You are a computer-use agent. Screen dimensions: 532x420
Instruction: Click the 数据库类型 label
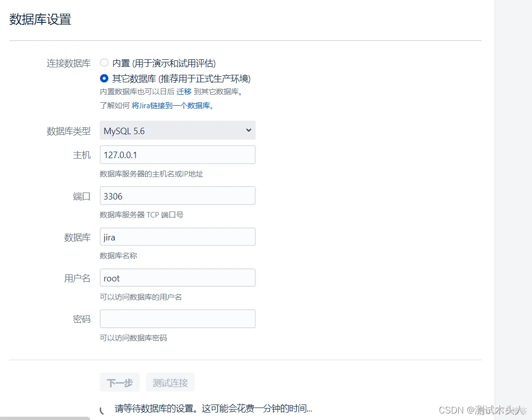pos(68,131)
